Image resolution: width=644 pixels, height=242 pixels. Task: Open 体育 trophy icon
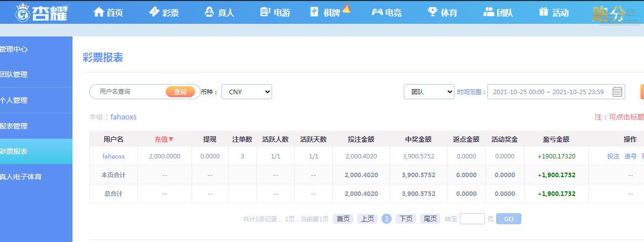pos(432,12)
